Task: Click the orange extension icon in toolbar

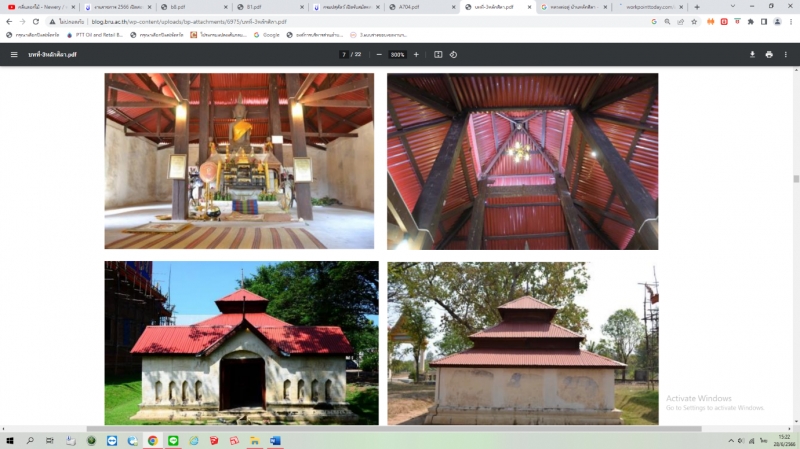Action: 711,22
